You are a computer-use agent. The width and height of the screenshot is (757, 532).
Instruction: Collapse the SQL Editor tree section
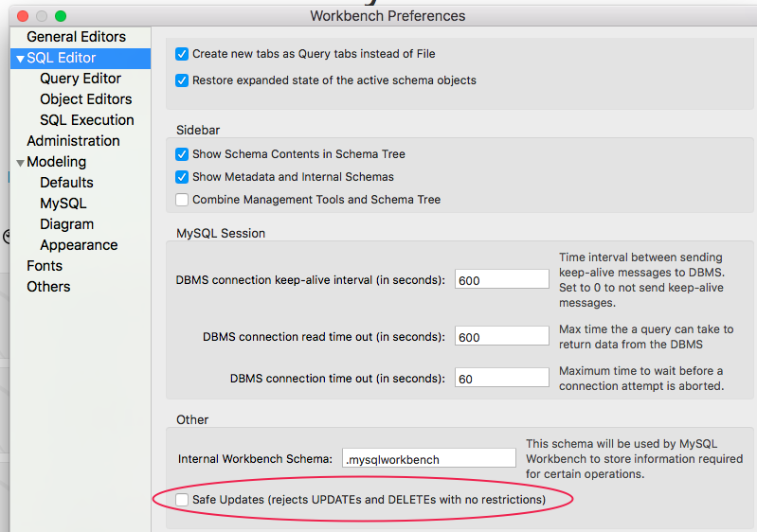(20, 59)
